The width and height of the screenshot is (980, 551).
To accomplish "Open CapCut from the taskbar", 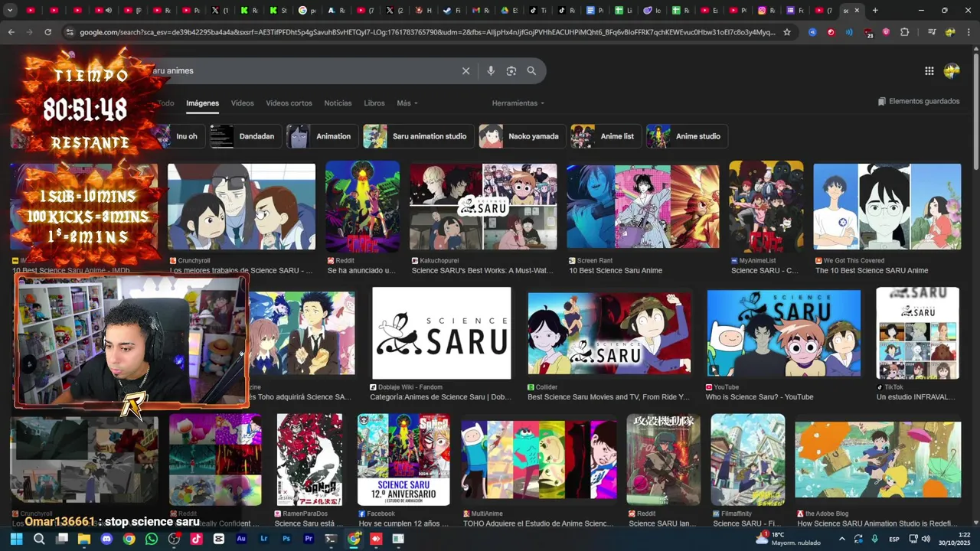I will pos(219,539).
